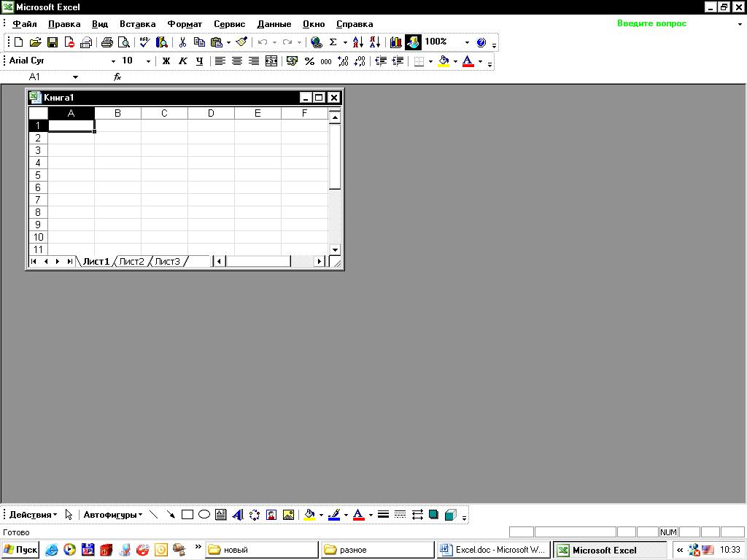747x560 pixels.
Task: Open the Формат menu
Action: pos(185,24)
